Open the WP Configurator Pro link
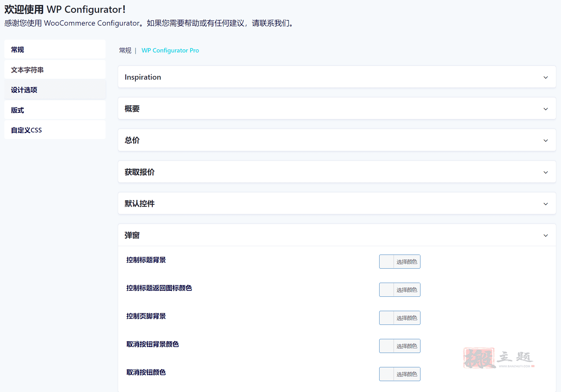Screen dimensions: 561x392 (x=170, y=50)
